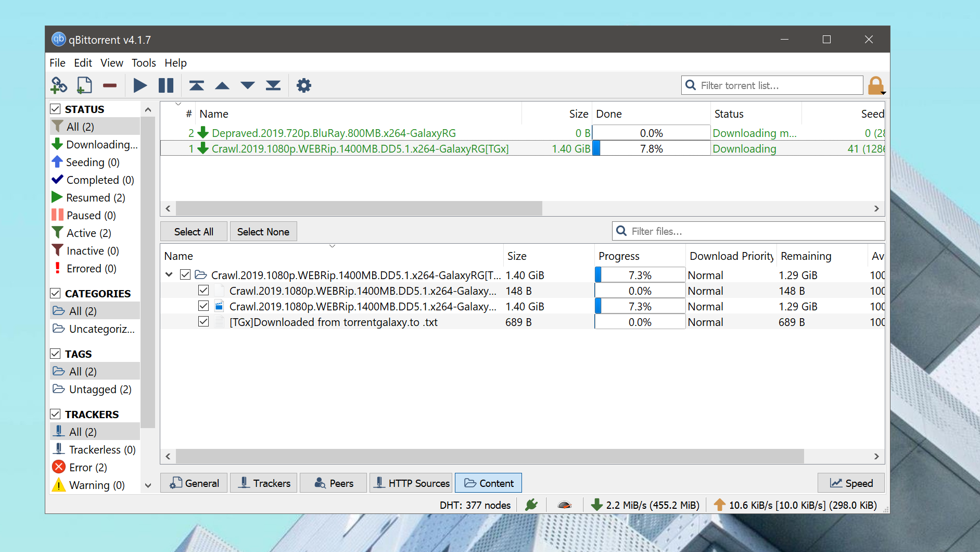Open Options gear icon
Viewport: 980px width, 552px height.
[304, 85]
